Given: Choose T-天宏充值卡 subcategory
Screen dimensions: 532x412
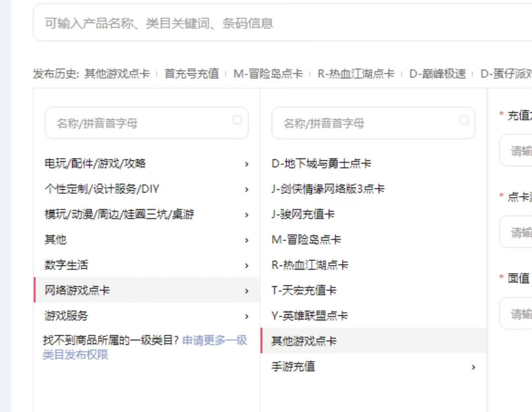Looking at the screenshot, I should pyautogui.click(x=374, y=291).
